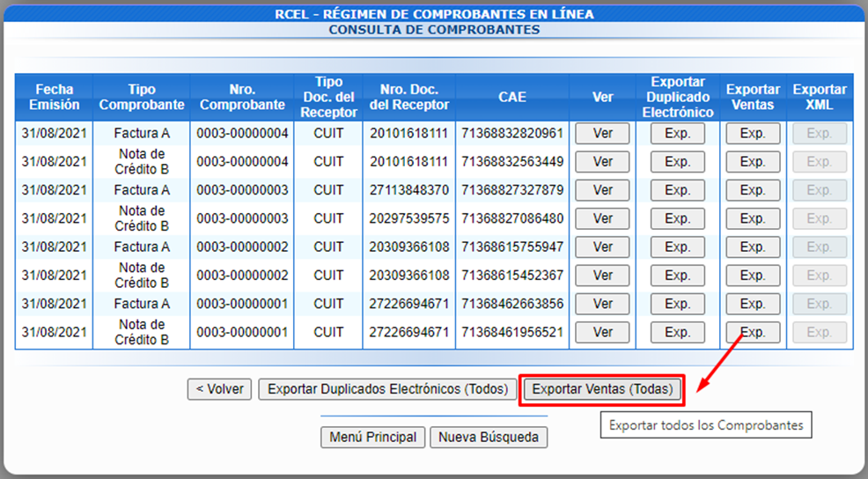Export duplicado electrónico for Factura A 0003-00000004
The height and width of the screenshot is (479, 868).
[677, 134]
